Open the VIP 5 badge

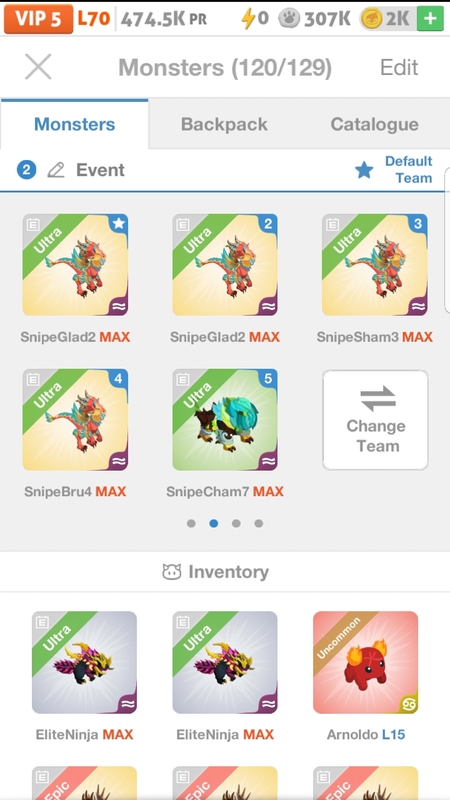click(x=38, y=19)
